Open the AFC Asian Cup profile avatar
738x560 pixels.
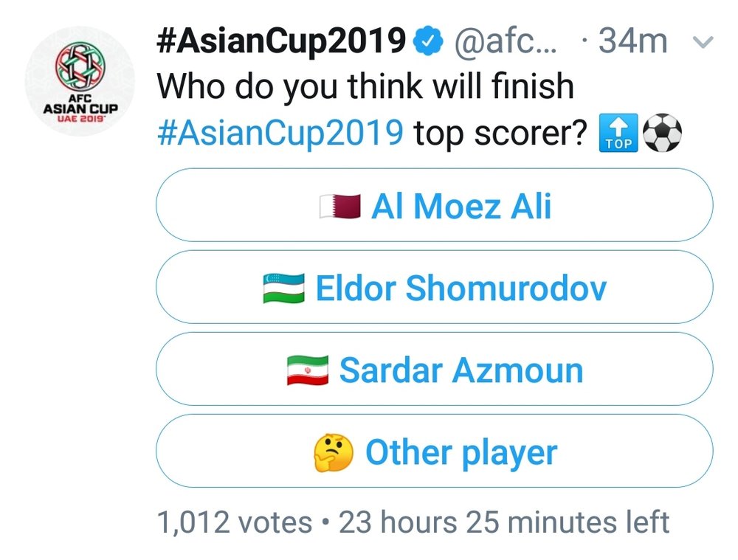tap(80, 81)
